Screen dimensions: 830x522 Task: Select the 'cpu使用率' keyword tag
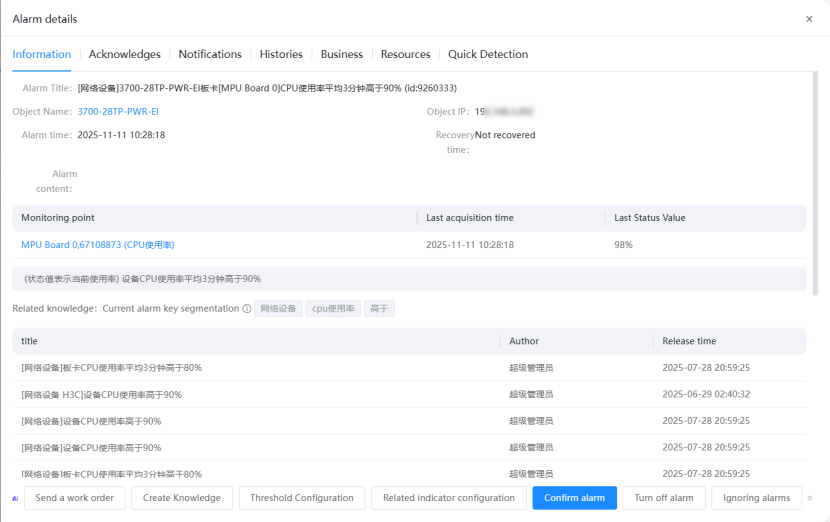[x=333, y=309]
